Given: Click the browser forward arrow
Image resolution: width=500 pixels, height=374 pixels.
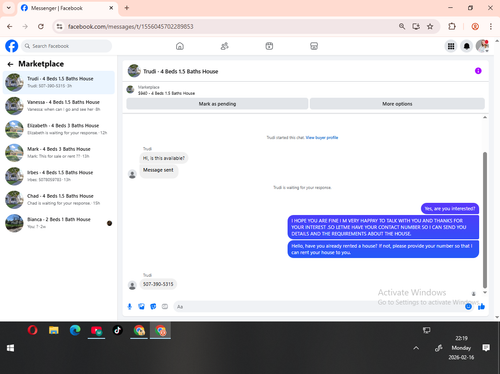Looking at the screenshot, I should coord(25,26).
